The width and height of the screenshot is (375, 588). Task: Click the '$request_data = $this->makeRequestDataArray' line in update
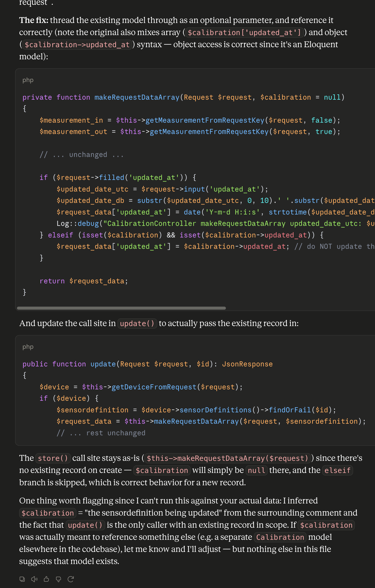pyautogui.click(x=211, y=421)
